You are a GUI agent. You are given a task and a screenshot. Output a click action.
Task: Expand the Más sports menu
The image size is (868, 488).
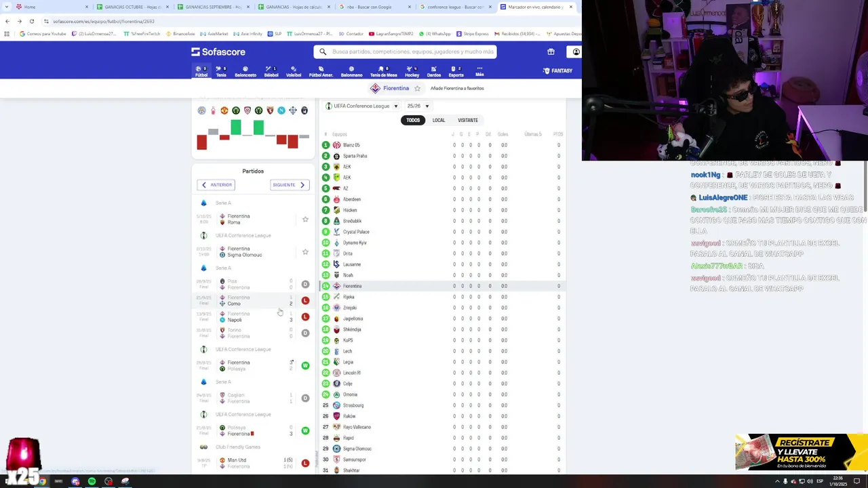pos(479,71)
